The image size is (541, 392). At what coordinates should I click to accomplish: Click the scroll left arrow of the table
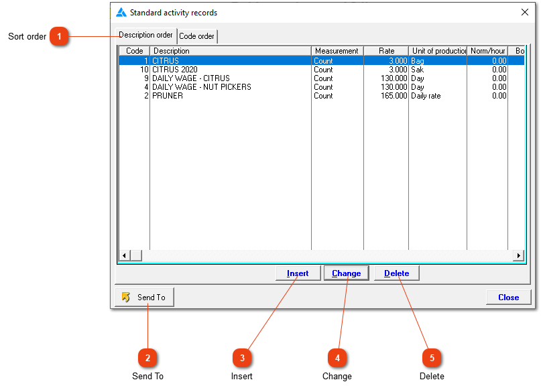(124, 255)
